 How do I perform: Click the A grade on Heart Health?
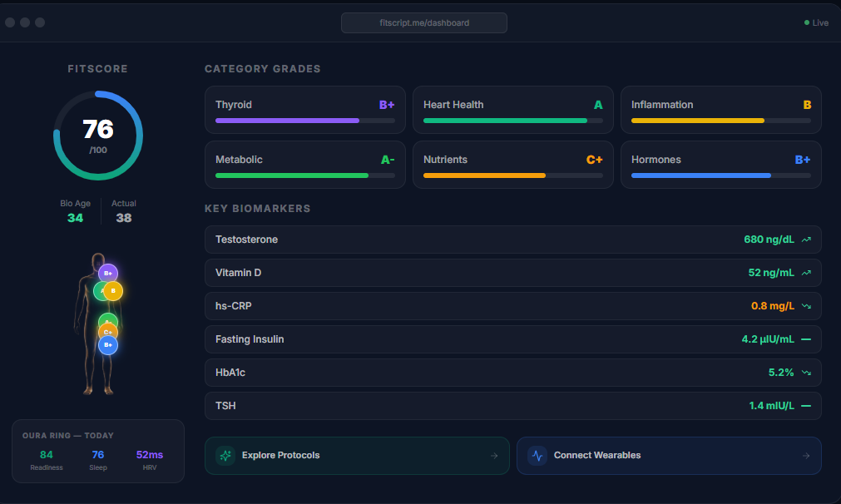598,105
